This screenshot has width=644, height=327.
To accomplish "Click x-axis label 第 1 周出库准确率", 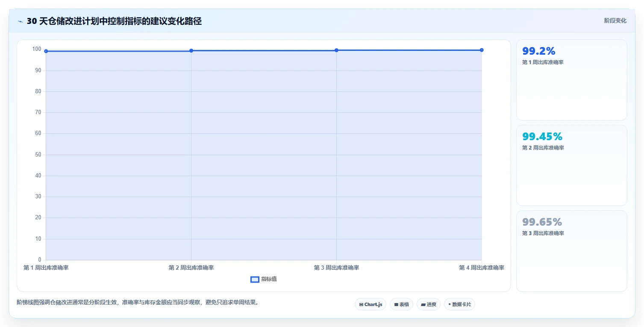I will 46,268.
